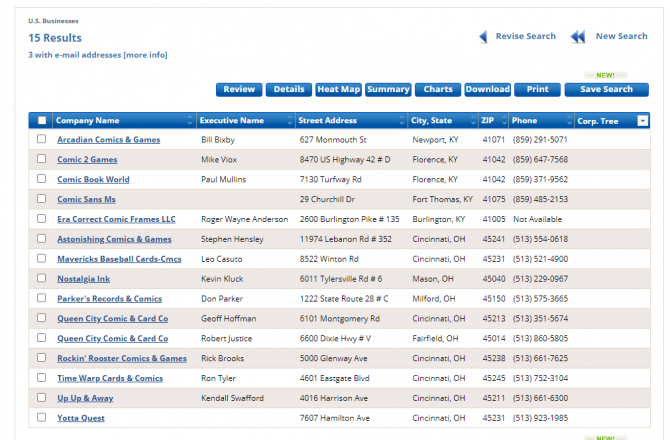This screenshot has width=670, height=440.
Task: Click the Print button
Action: click(538, 89)
